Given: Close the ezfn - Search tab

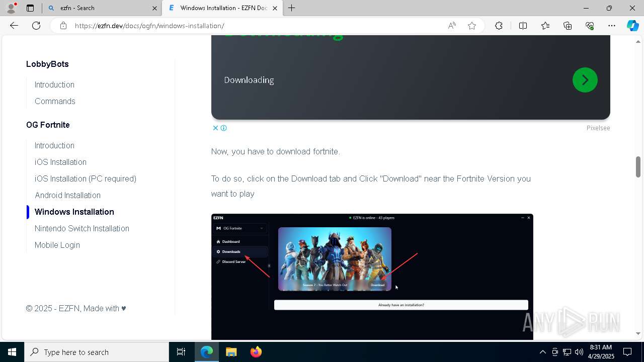Looking at the screenshot, I should coord(154,8).
